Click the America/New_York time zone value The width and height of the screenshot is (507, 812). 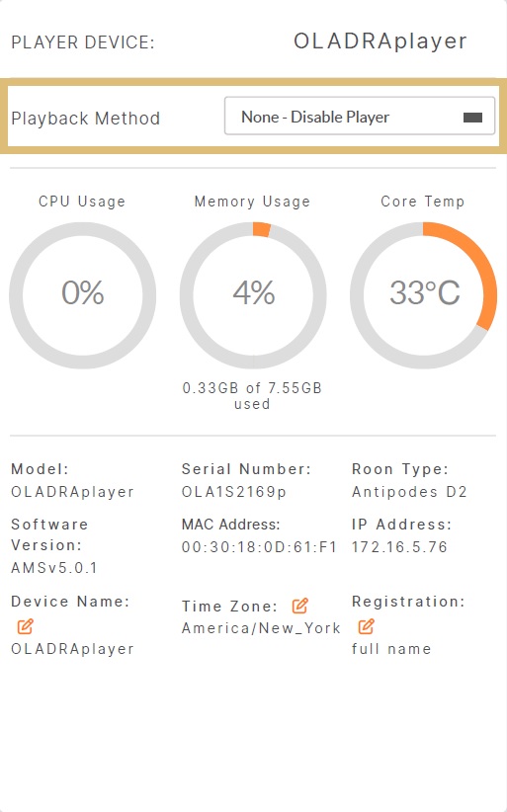point(261,628)
